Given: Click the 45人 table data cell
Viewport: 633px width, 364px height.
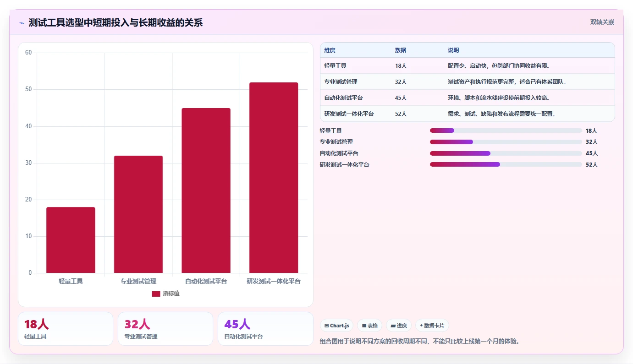Looking at the screenshot, I should (401, 98).
